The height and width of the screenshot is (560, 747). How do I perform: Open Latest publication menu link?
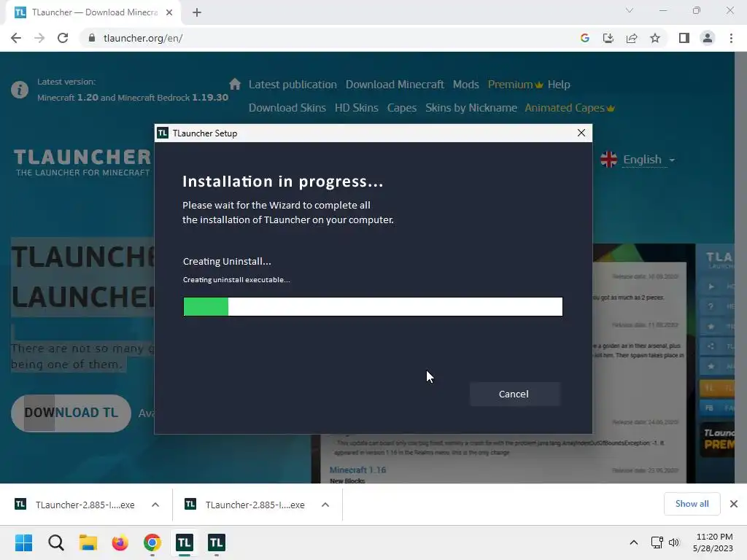point(293,85)
